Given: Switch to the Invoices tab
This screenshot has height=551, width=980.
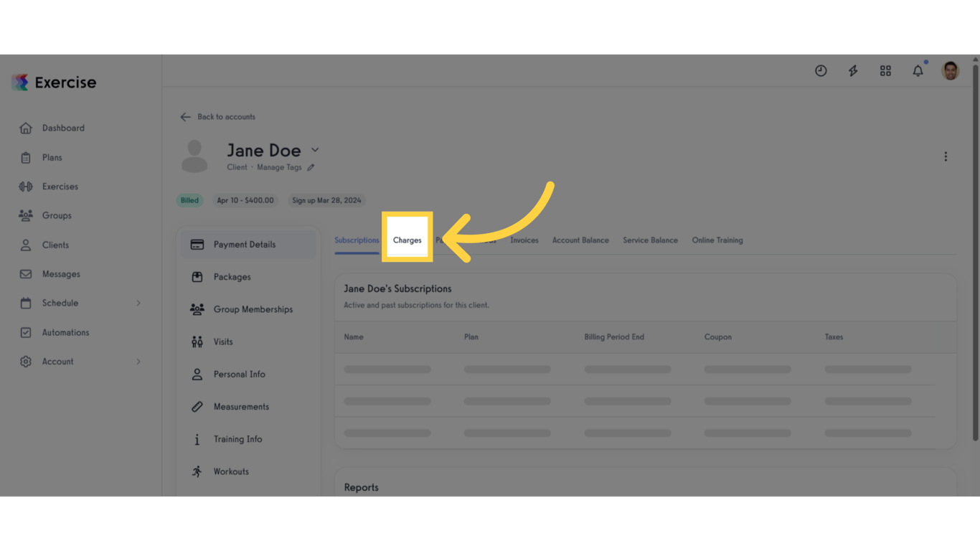Looking at the screenshot, I should coord(524,240).
